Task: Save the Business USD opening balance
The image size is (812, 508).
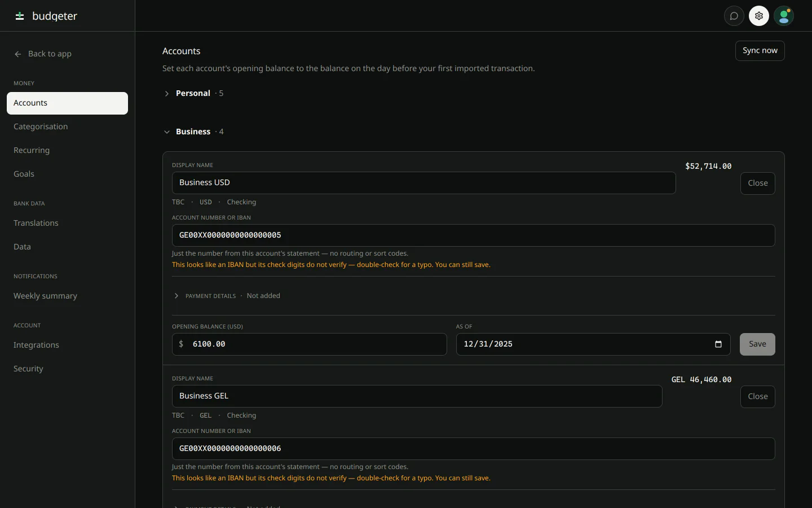Action: [x=757, y=344]
